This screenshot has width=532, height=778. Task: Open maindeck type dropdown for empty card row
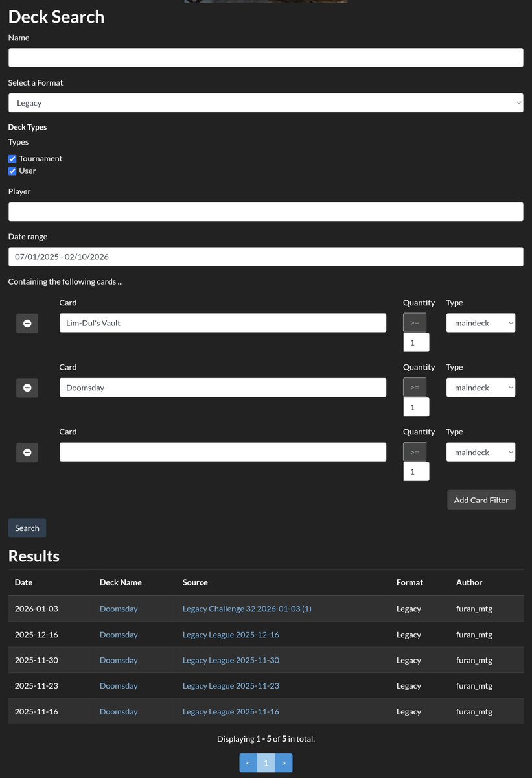click(481, 453)
